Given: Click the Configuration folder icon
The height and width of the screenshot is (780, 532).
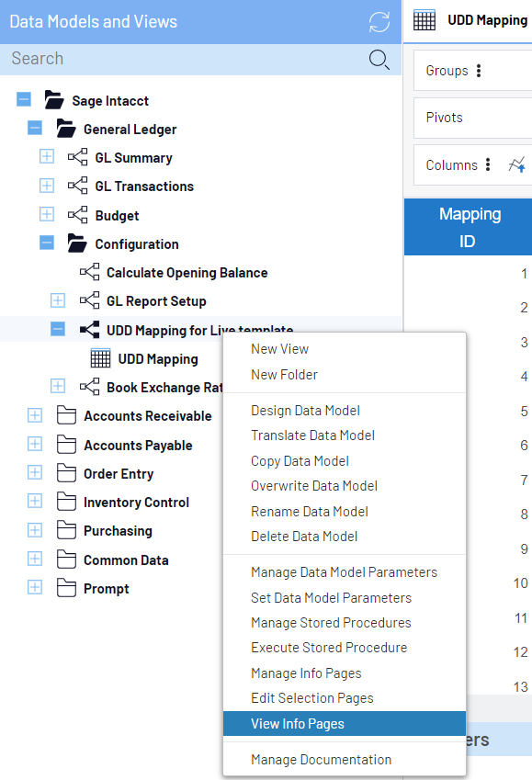Looking at the screenshot, I should [77, 243].
